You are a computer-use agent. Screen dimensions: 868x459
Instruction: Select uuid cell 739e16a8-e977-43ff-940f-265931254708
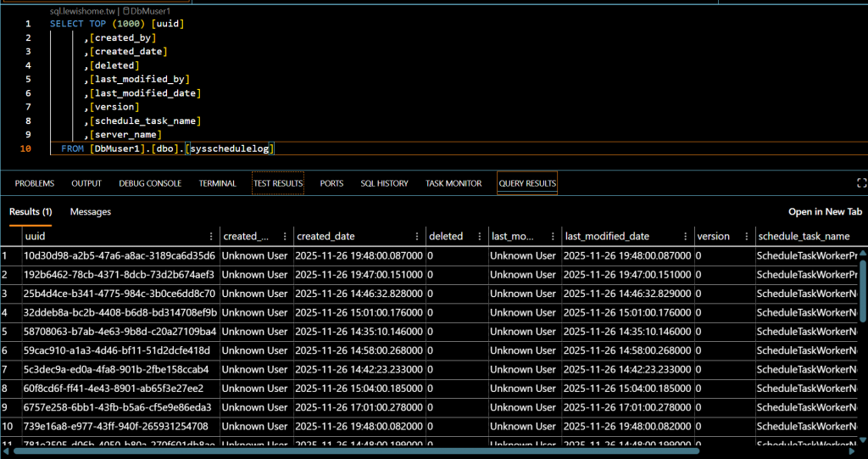(x=119, y=426)
